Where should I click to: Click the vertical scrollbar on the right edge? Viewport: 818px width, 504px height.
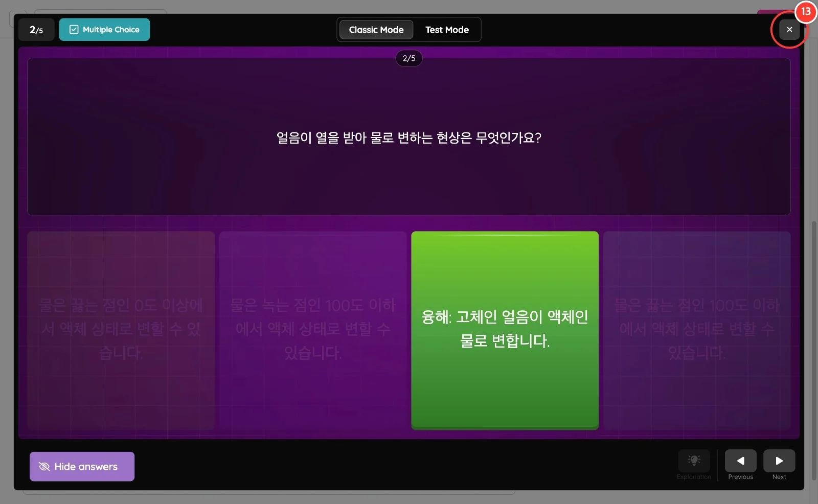coord(814,351)
